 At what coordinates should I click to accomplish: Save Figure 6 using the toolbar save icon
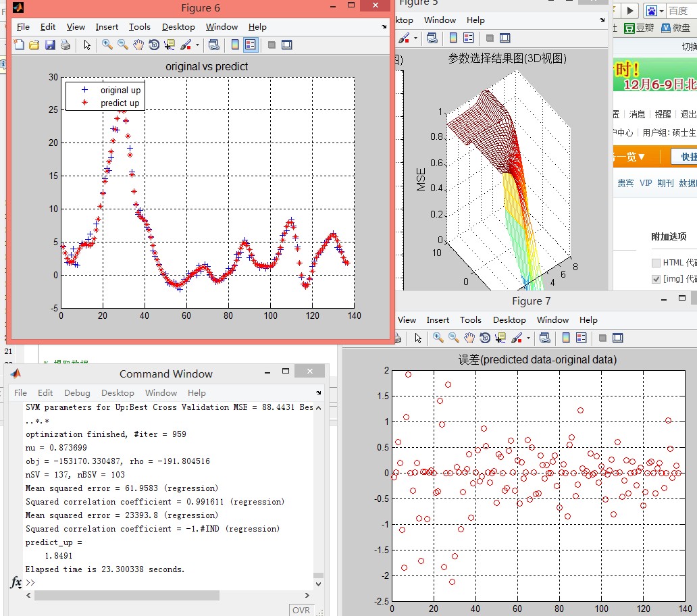pos(49,46)
